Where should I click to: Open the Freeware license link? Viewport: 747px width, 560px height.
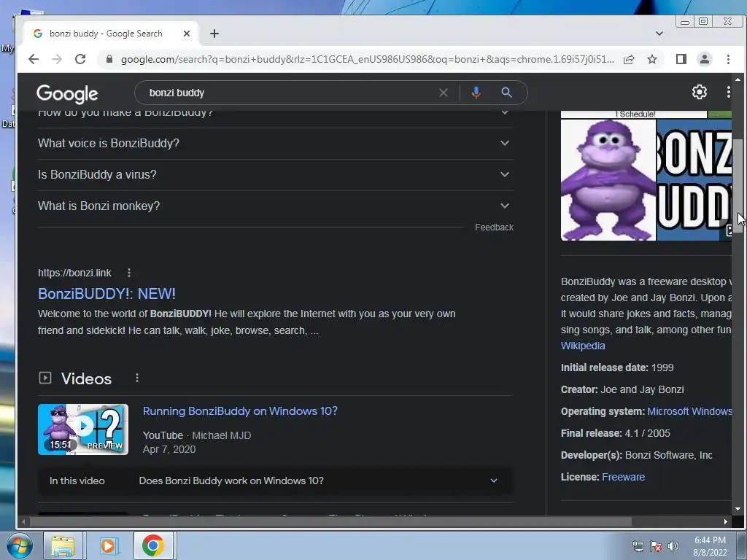pos(623,477)
